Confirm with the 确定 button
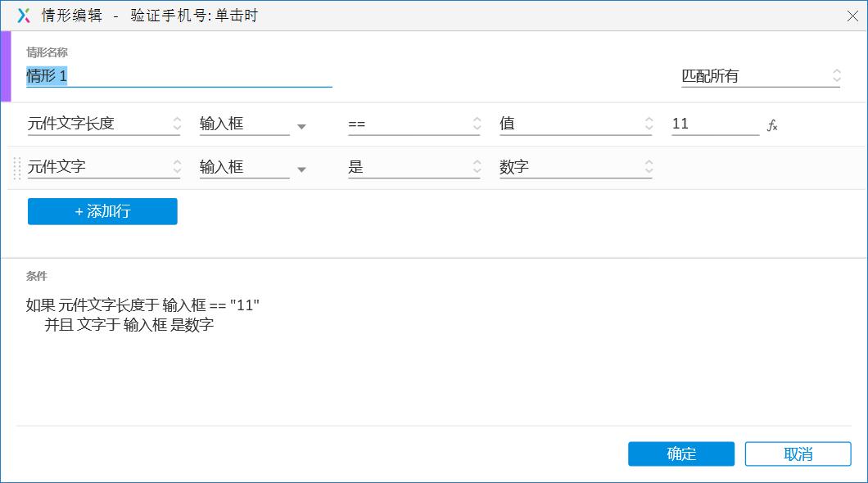Image resolution: width=868 pixels, height=483 pixels. 681,454
